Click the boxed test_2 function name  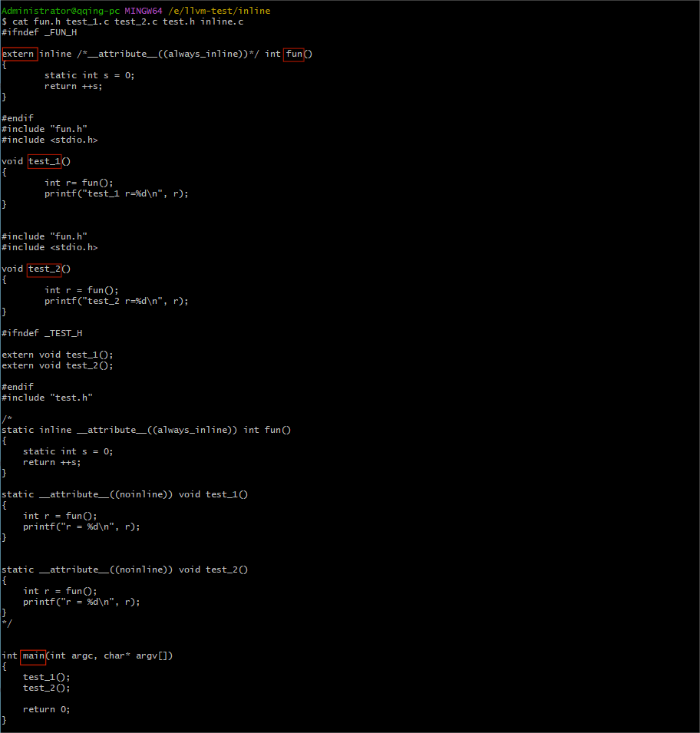click(45, 269)
